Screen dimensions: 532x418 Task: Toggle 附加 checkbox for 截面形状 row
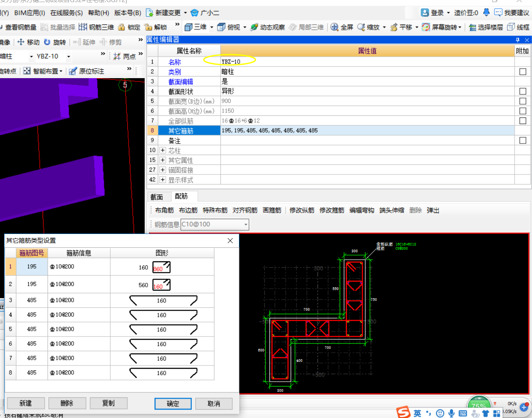tap(523, 91)
